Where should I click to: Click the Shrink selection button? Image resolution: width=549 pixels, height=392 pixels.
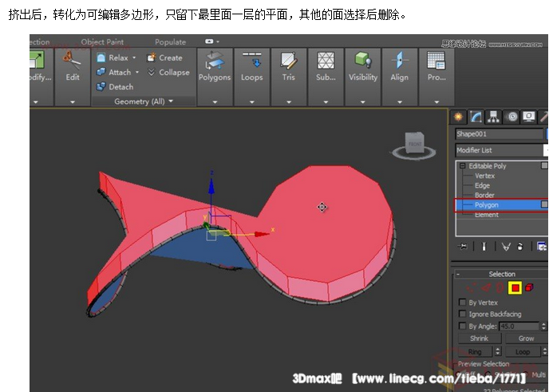tap(479, 339)
